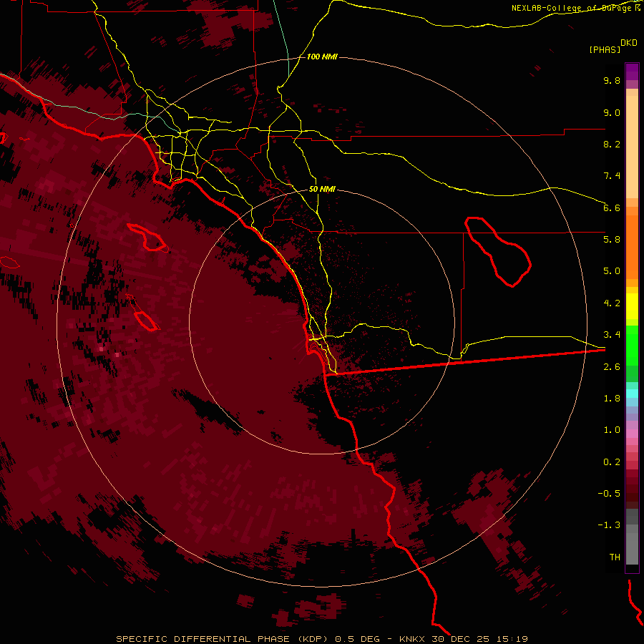
Task: Click the 50 NMI range ring label
Action: [322, 189]
